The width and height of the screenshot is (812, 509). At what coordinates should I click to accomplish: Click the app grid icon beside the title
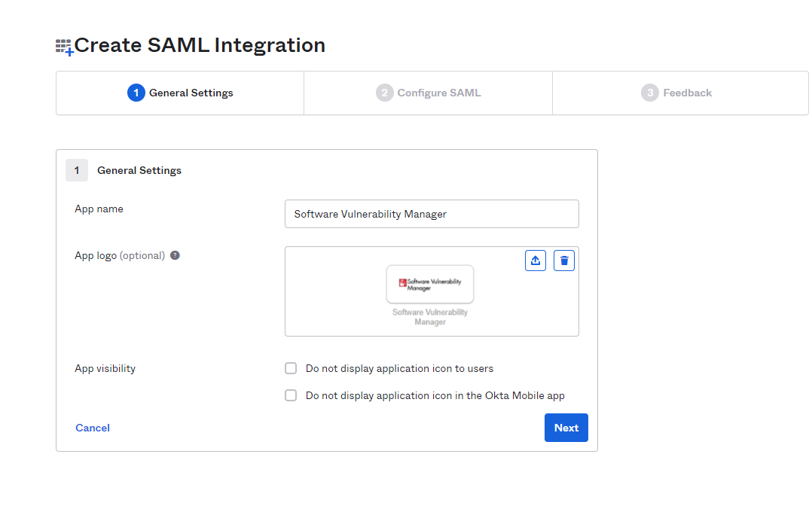point(64,47)
